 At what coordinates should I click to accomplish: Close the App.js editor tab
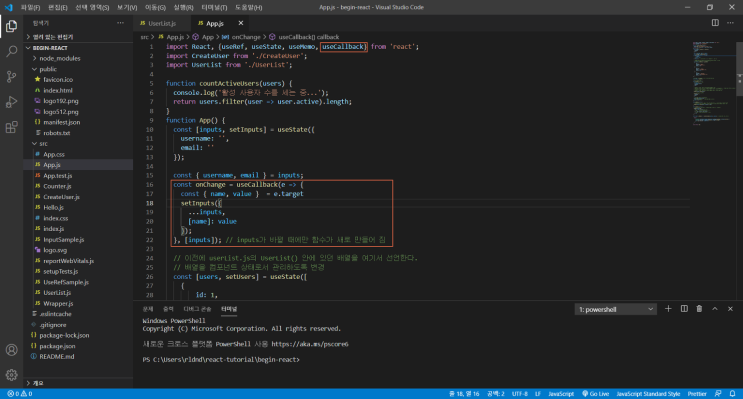tap(241, 23)
